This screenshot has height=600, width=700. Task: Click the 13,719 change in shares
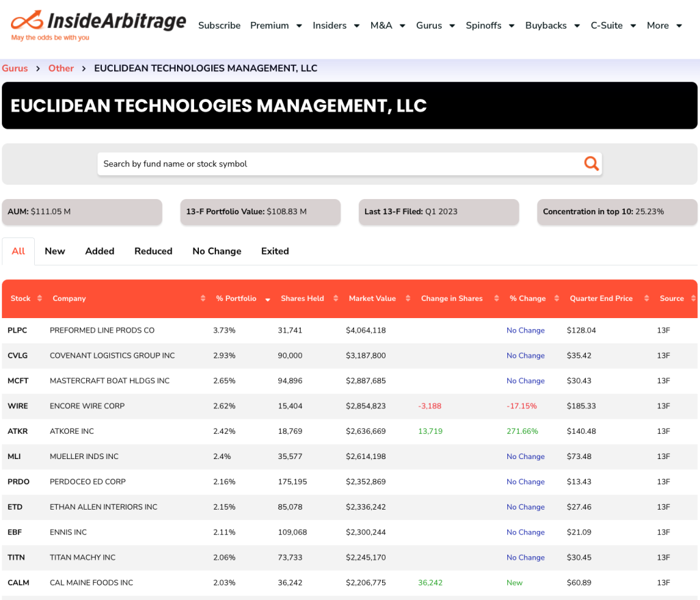(x=431, y=431)
